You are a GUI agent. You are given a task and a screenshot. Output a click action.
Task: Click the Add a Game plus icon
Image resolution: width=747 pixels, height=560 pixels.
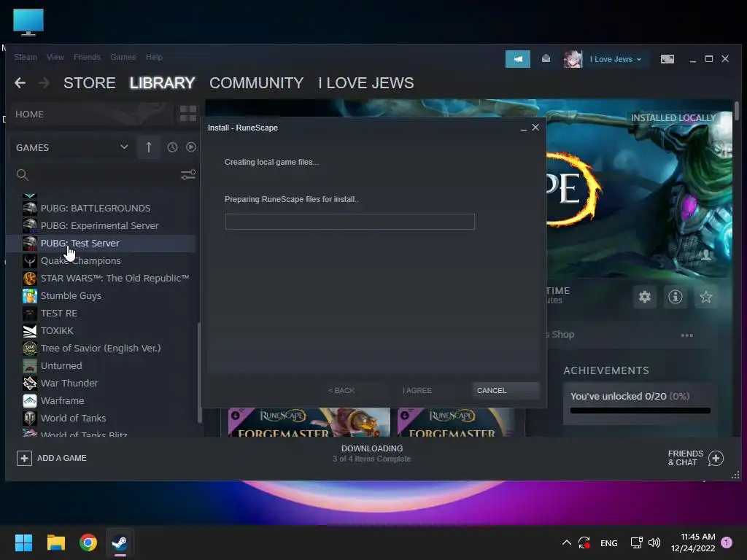24,458
